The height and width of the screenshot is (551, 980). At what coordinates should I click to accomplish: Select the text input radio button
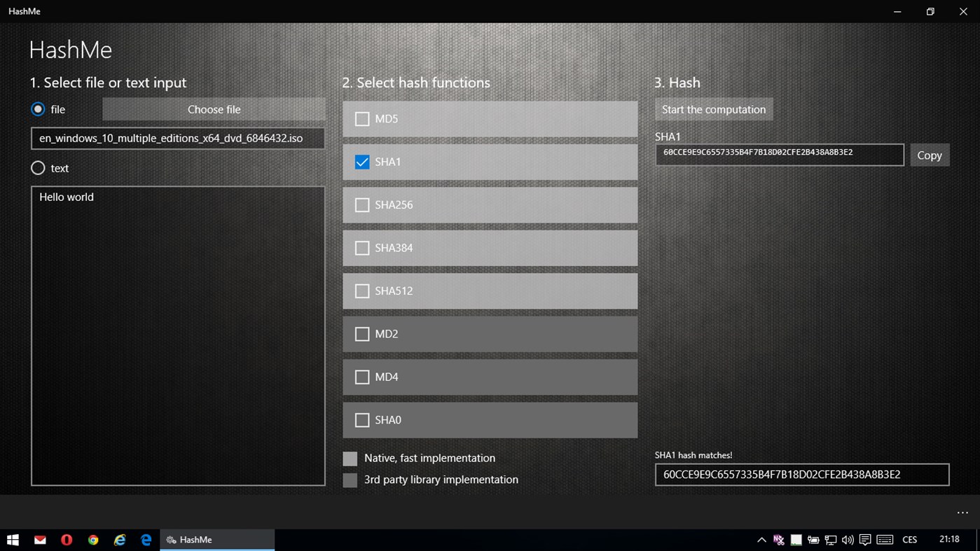[38, 168]
